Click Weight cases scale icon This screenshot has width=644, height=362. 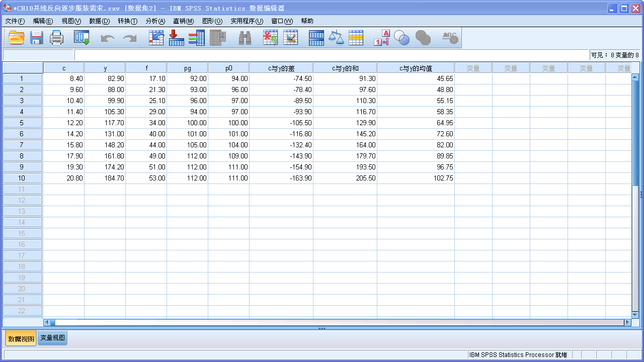[x=336, y=38]
